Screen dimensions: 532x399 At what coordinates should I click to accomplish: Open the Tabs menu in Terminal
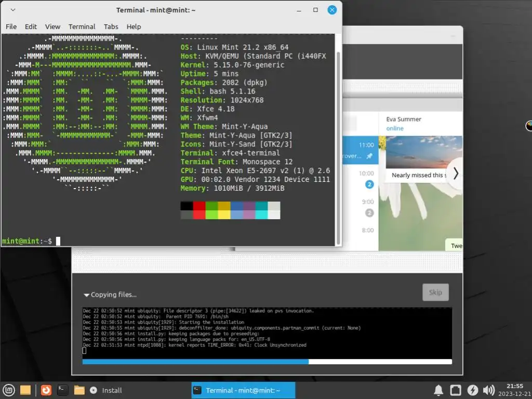(x=111, y=26)
